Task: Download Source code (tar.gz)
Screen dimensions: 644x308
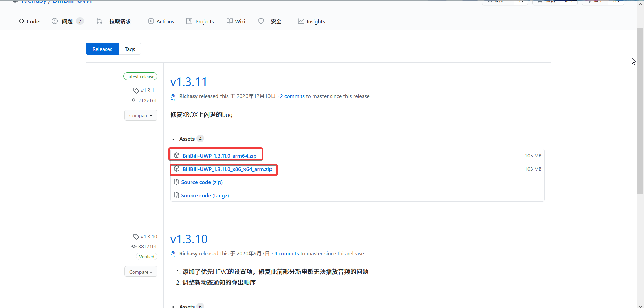Action: click(x=205, y=195)
